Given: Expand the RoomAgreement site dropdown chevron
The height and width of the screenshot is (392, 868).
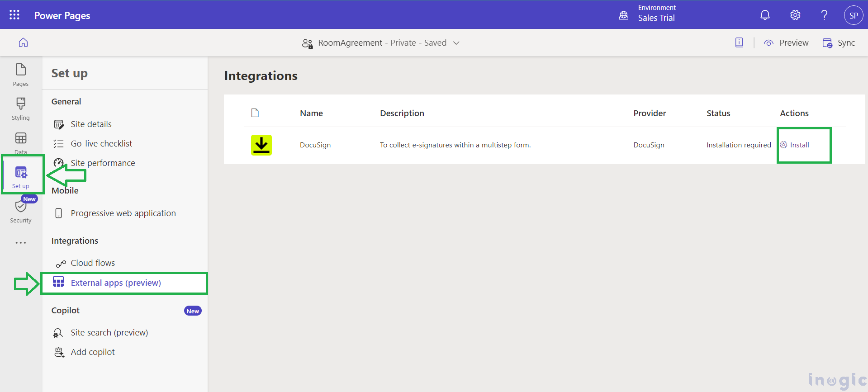Looking at the screenshot, I should coord(456,43).
